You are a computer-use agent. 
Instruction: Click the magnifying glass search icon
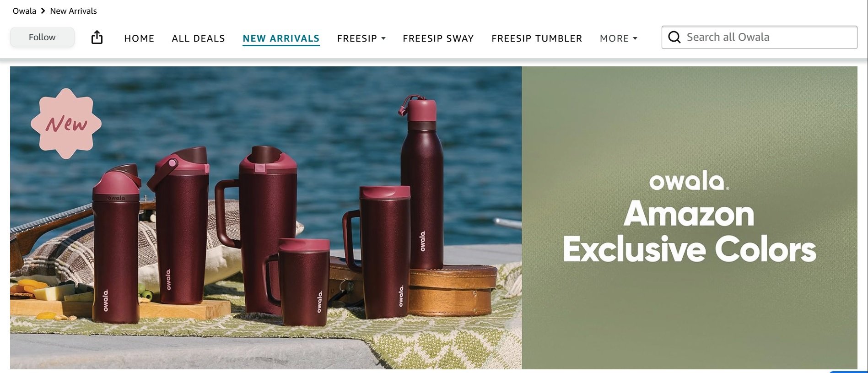point(674,37)
